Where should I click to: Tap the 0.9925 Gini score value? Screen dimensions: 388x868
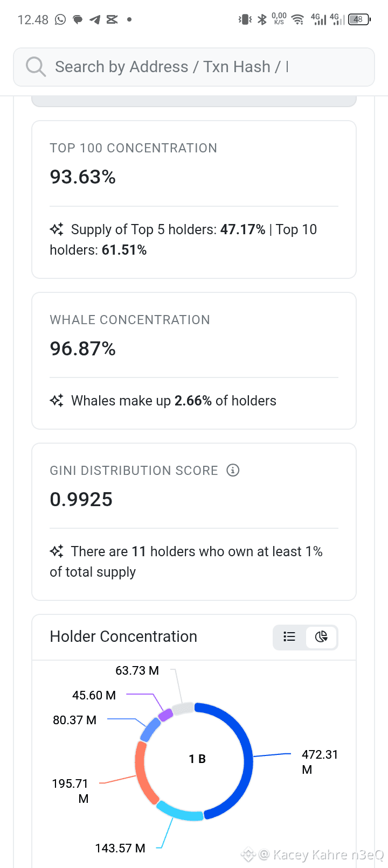click(81, 500)
